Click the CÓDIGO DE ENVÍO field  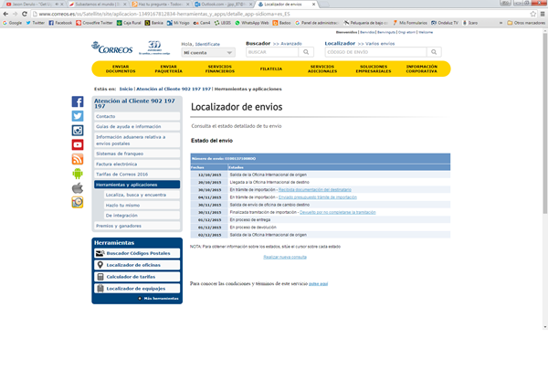coord(375,52)
